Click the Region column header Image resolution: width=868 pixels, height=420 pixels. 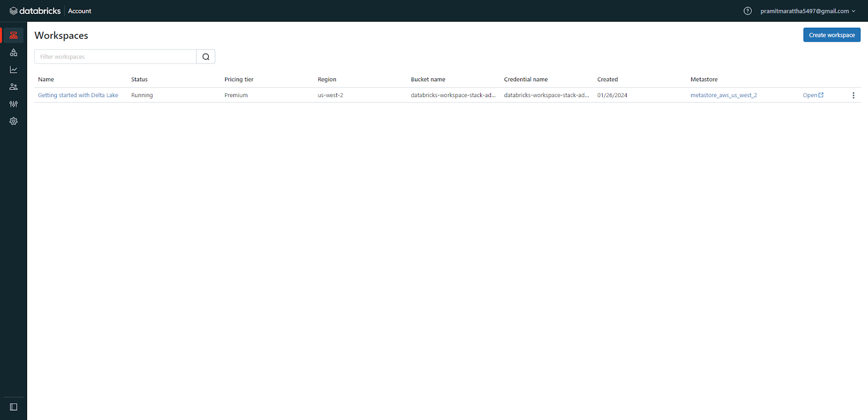(327, 79)
